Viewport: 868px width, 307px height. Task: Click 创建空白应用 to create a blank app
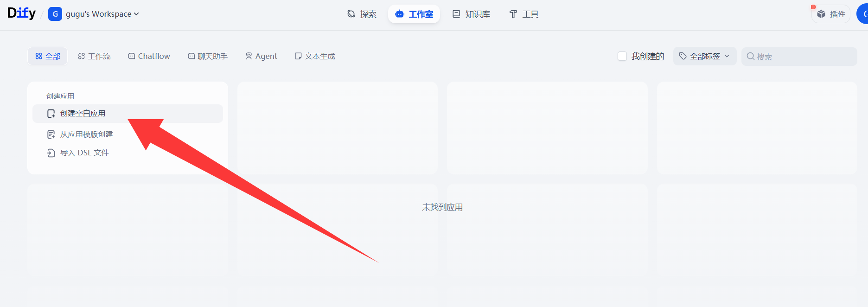click(128, 114)
